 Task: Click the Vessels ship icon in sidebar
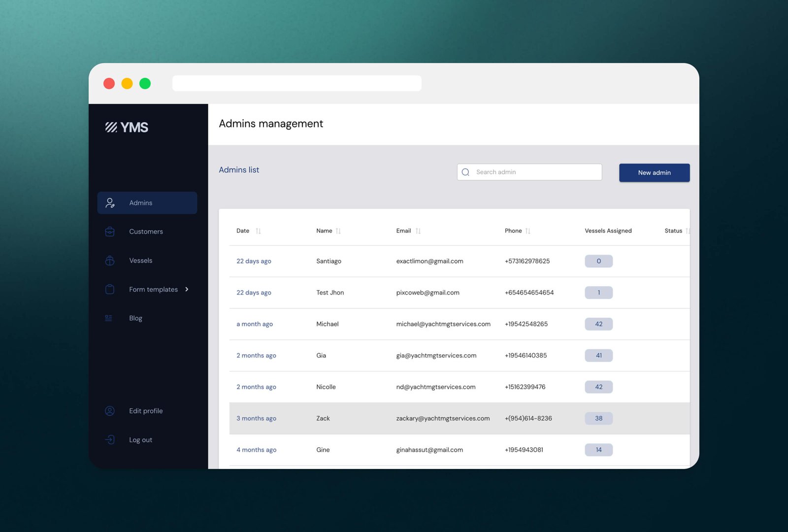click(110, 261)
